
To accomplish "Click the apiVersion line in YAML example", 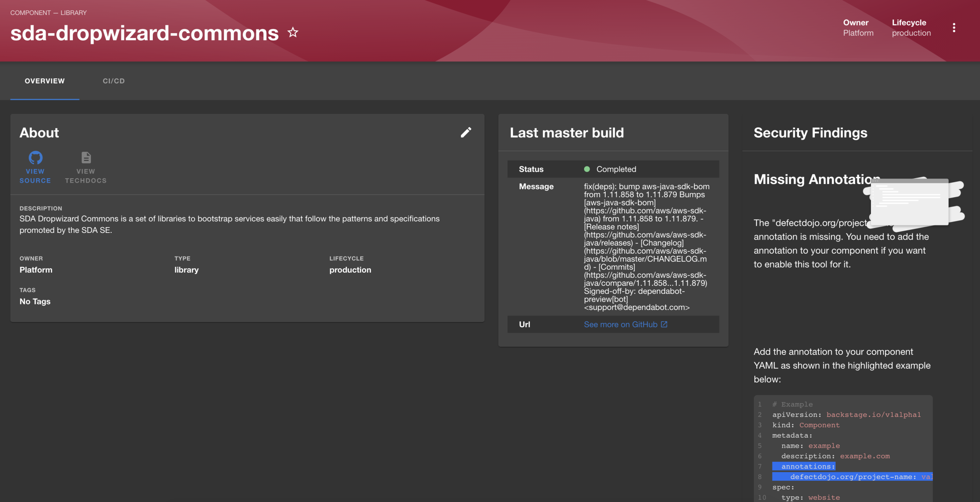I will 846,415.
